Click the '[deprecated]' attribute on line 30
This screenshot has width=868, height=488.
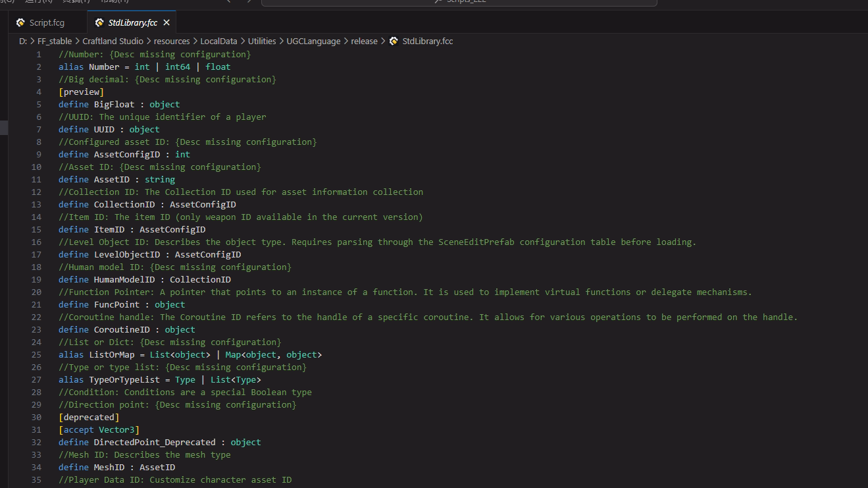(89, 417)
